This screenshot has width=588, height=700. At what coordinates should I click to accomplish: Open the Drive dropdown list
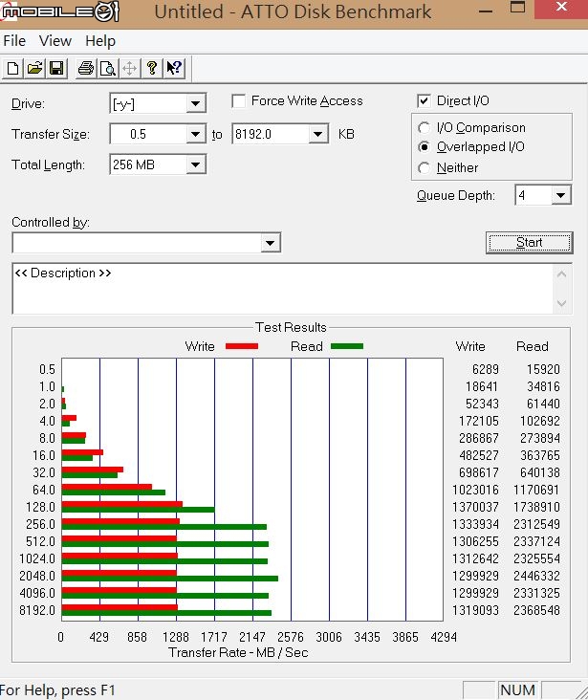pos(195,103)
